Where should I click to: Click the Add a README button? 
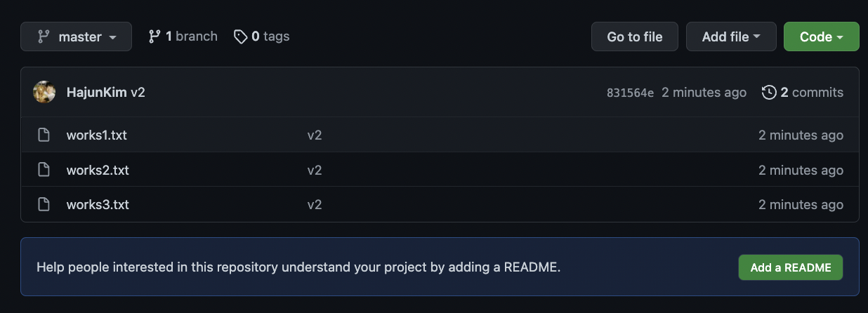(x=791, y=267)
